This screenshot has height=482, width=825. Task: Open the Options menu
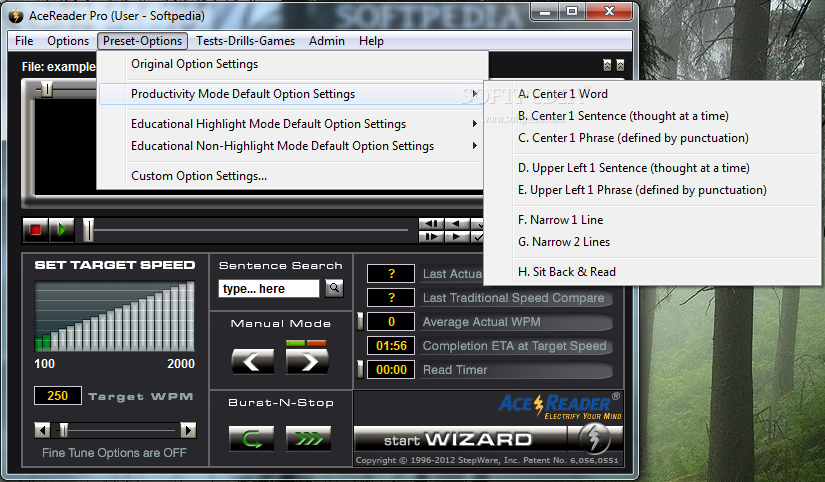(68, 41)
